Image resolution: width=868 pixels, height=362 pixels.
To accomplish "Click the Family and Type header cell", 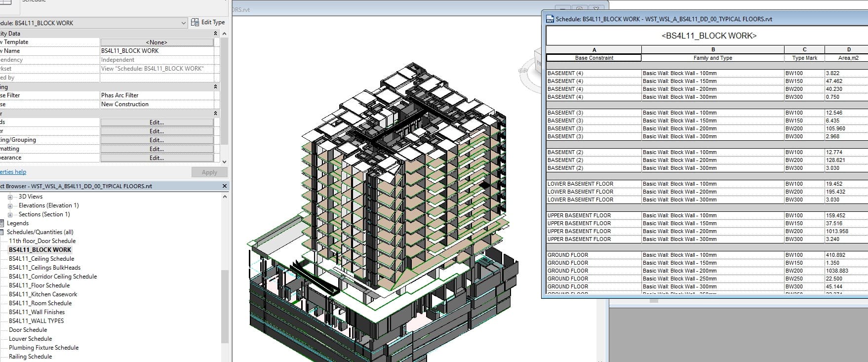I will click(x=713, y=58).
